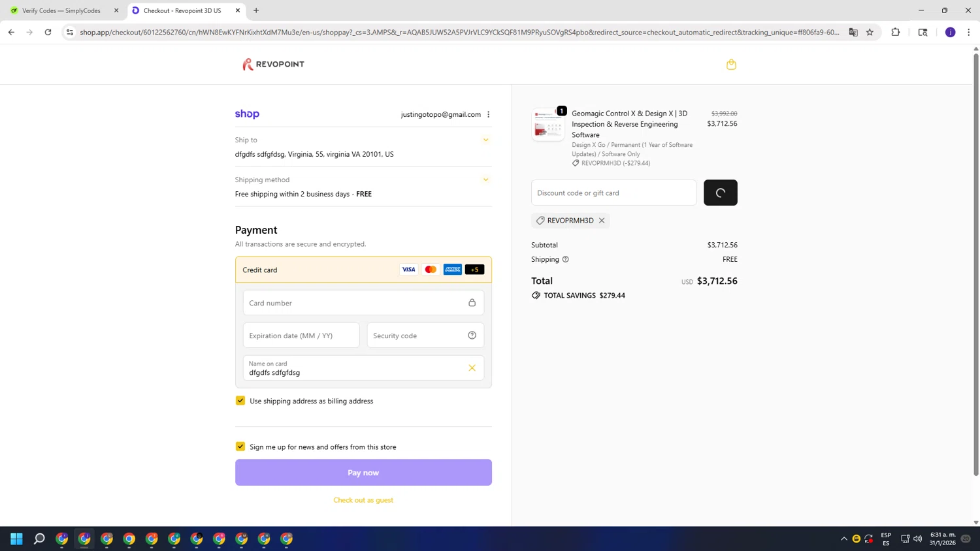Switch to Verify Codes — SimplyCodes tab
This screenshot has width=980, height=551.
pos(61,10)
